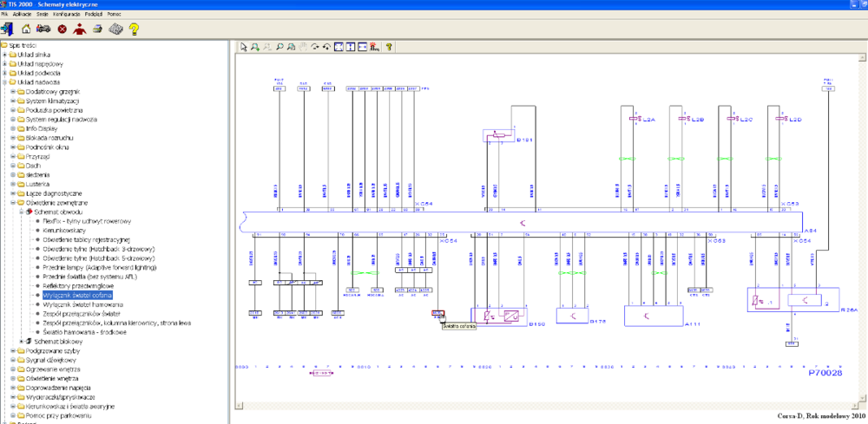Viewport: 868px width, 424px height.
Task: Select the arrow pointer tool above diagram
Action: [x=244, y=47]
